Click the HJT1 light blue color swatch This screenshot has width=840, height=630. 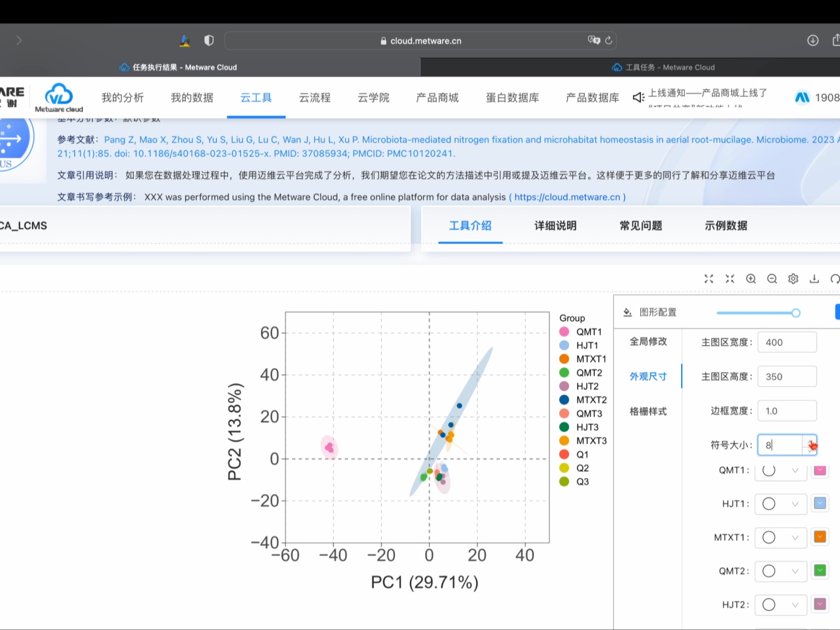[x=820, y=503]
